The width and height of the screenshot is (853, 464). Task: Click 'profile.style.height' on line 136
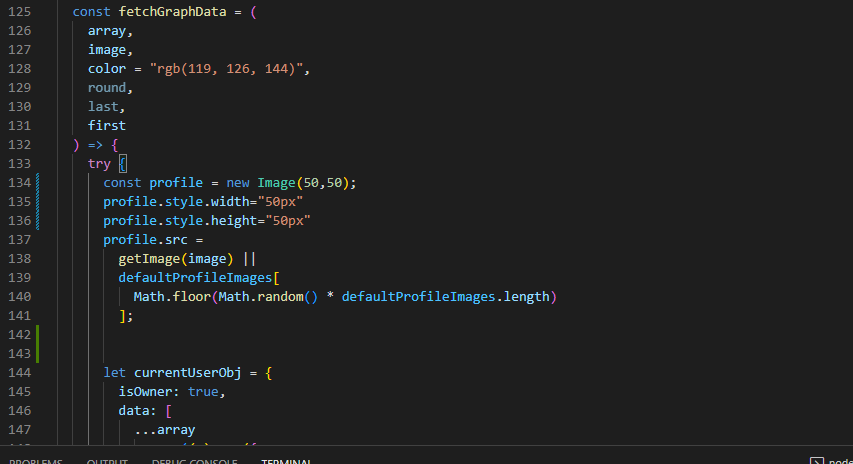point(180,221)
